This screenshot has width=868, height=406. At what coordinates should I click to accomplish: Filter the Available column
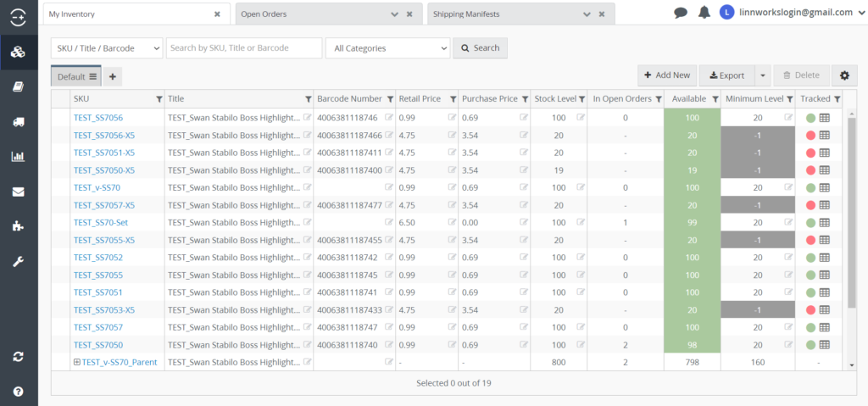click(715, 99)
